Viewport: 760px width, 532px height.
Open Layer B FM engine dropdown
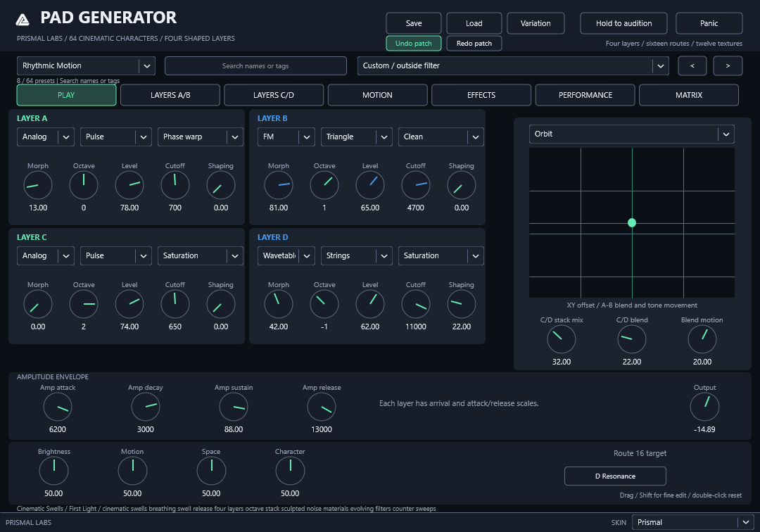pos(286,137)
